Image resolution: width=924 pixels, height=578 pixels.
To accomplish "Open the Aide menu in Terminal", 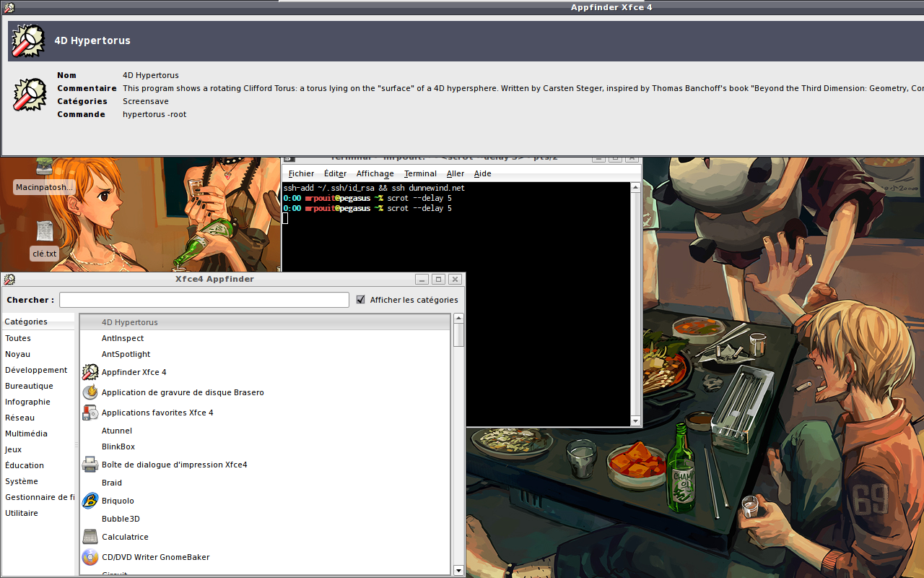I will click(482, 173).
